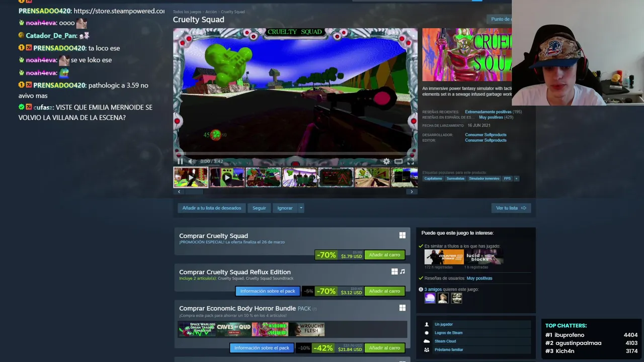The width and height of the screenshot is (644, 362).
Task: Add Cruelty Squad at $1.79 to cart
Action: [x=384, y=255]
